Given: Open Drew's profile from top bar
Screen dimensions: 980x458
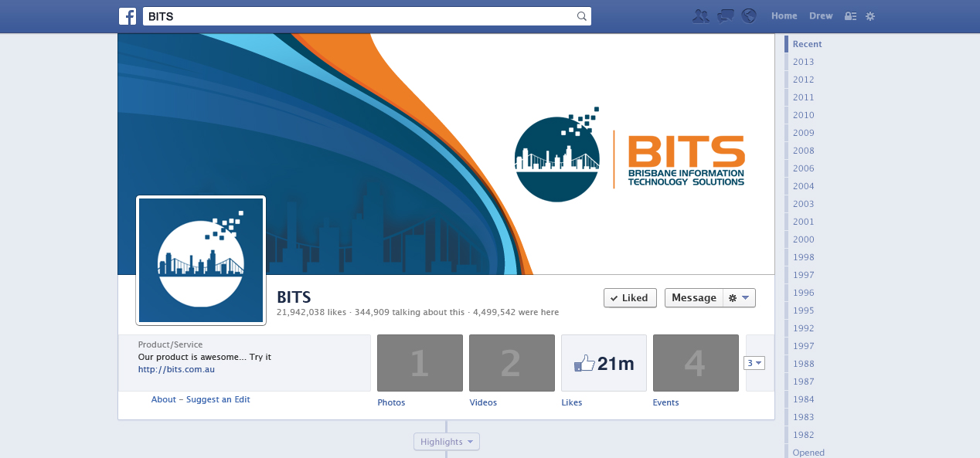Looking at the screenshot, I should (x=821, y=16).
